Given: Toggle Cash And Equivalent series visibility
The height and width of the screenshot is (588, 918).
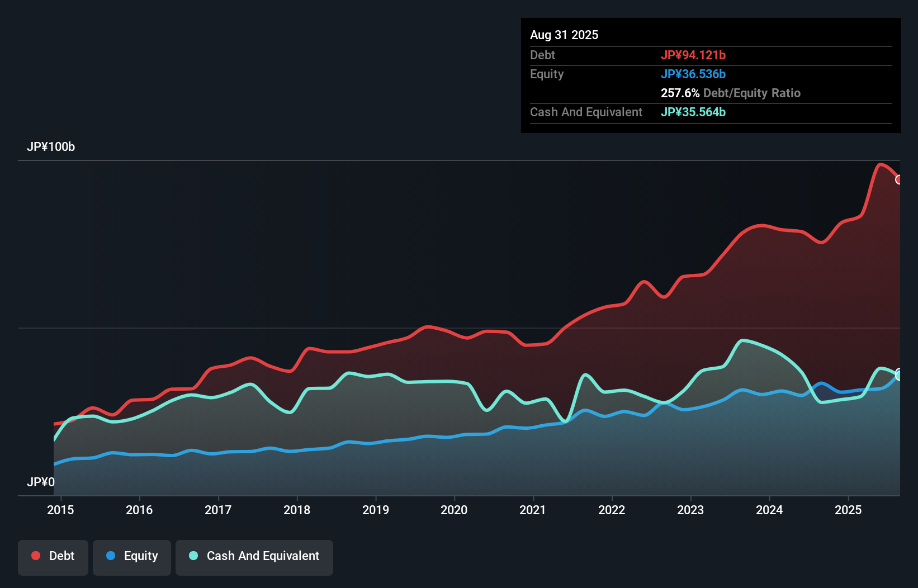Looking at the screenshot, I should pyautogui.click(x=254, y=557).
